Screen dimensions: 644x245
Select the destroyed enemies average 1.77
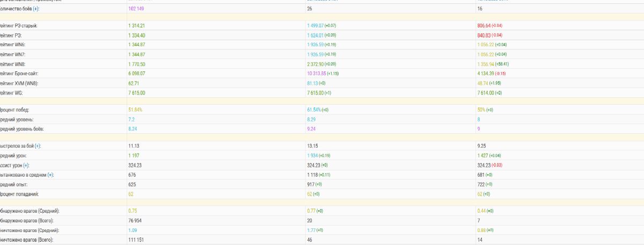(311, 230)
